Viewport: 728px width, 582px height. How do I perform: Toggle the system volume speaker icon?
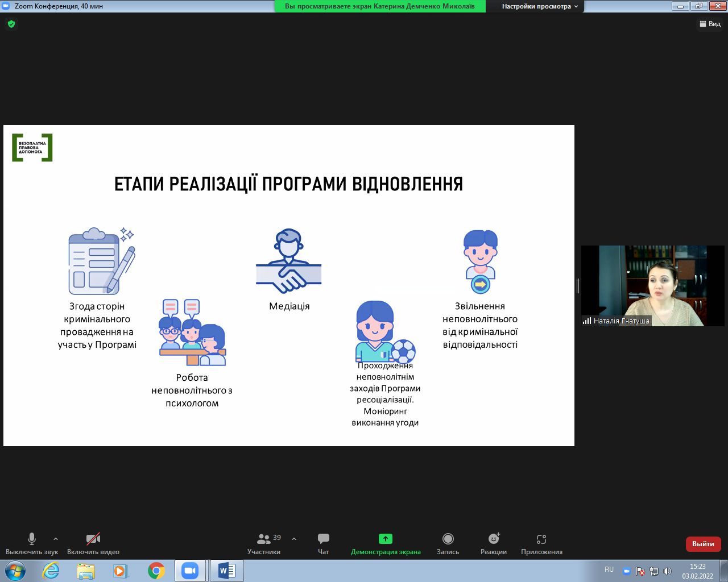coord(667,571)
